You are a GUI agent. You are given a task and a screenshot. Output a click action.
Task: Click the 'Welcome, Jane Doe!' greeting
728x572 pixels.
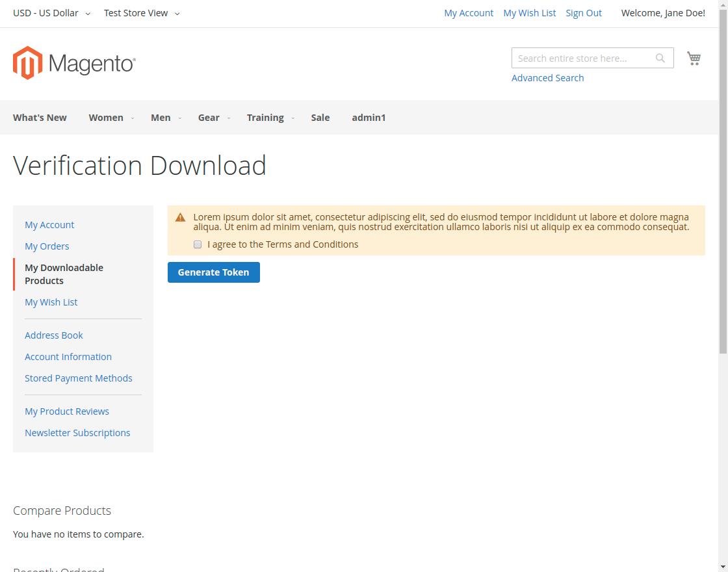(663, 13)
